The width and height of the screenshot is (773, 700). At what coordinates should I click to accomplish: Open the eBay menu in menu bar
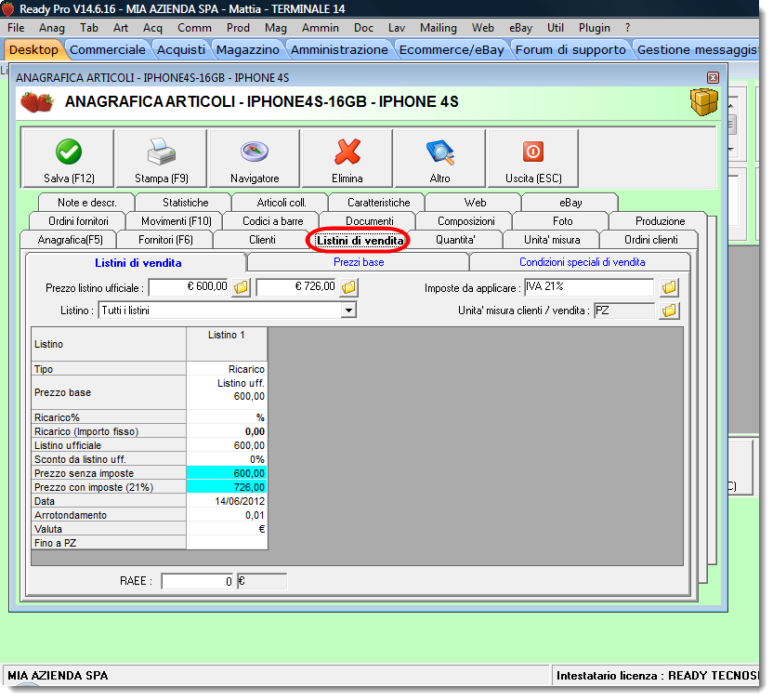(x=520, y=28)
